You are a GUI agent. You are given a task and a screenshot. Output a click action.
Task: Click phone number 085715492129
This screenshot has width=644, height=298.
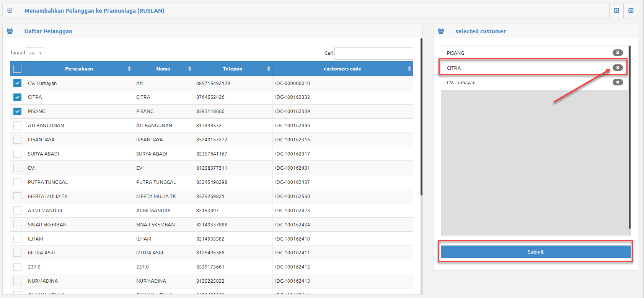(213, 84)
